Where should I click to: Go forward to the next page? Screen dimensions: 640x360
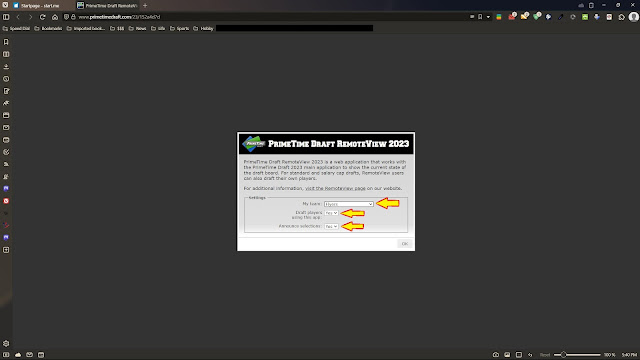[30, 17]
